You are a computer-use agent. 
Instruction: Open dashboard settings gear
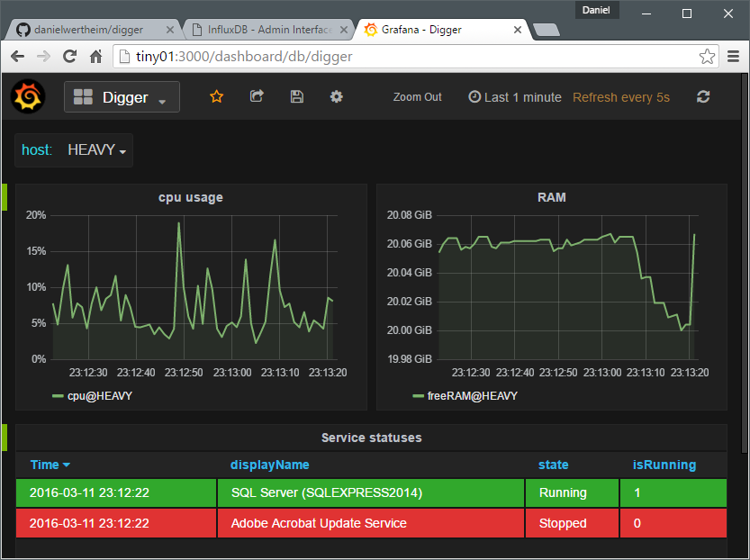337,96
